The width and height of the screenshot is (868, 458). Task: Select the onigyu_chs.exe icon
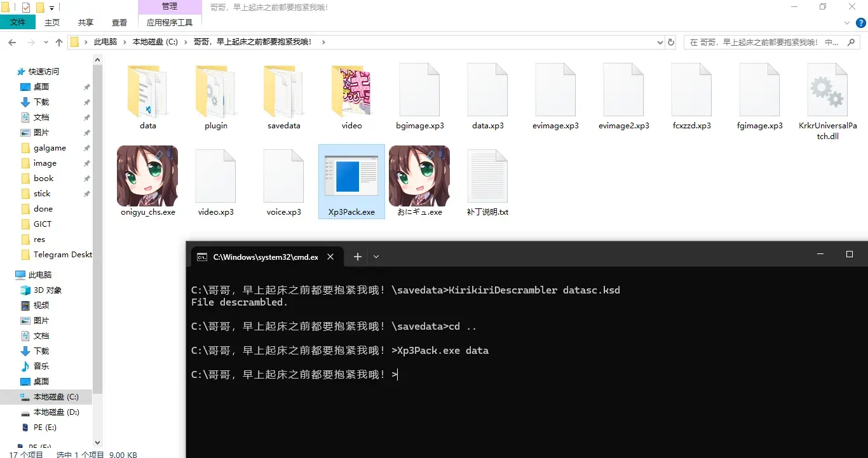(x=147, y=176)
